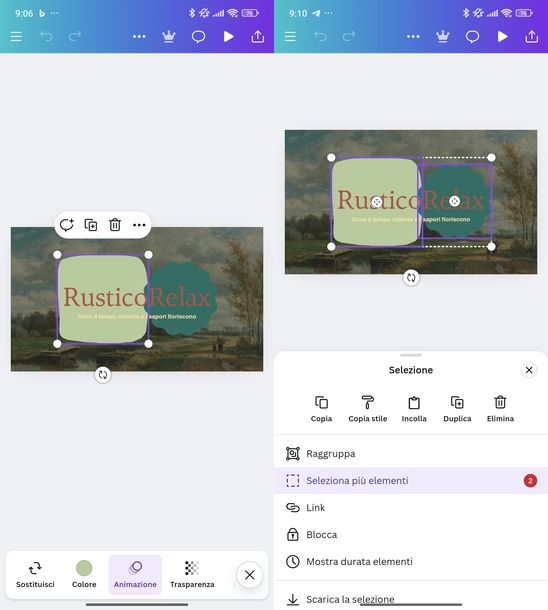Tap move handle on light green shape, right canvas
This screenshot has width=548, height=610.
(376, 202)
